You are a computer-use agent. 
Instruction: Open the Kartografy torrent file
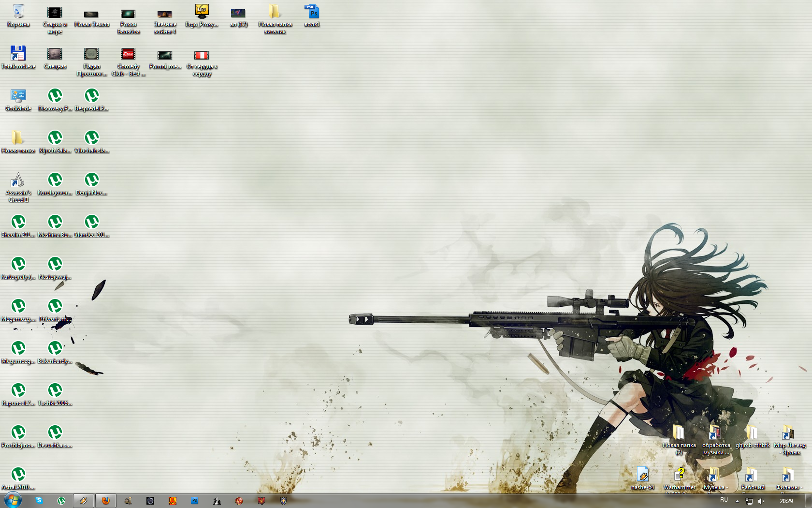18,268
